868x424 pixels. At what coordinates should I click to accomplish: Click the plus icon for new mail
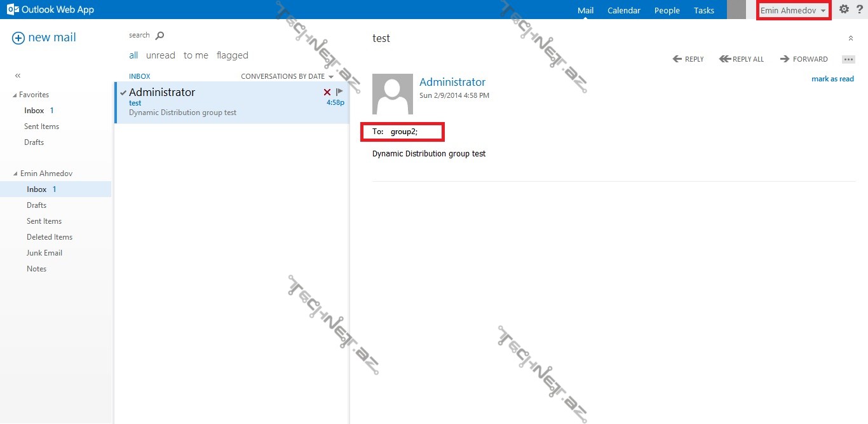tap(18, 38)
